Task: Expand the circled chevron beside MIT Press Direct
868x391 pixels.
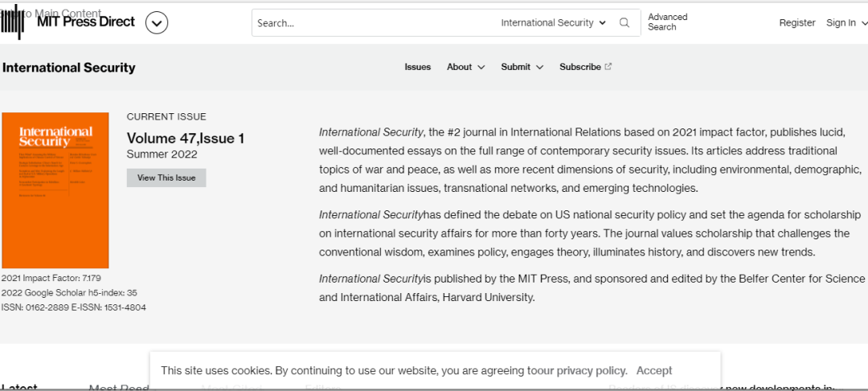Action: click(157, 23)
